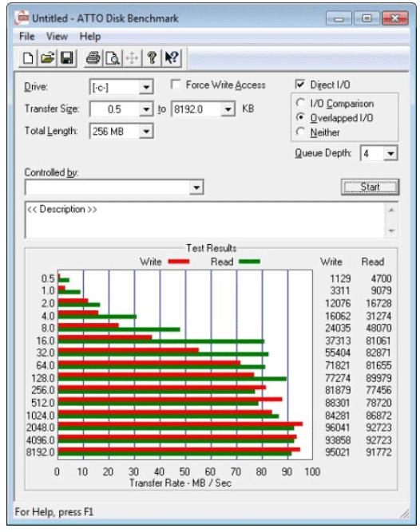This screenshot has height=532, width=420.
Task: Open the minimum Transfer Size dropdown 0.5
Action: tap(146, 109)
